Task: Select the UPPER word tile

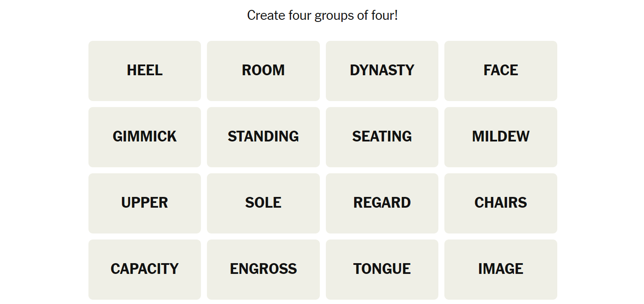Action: [145, 203]
